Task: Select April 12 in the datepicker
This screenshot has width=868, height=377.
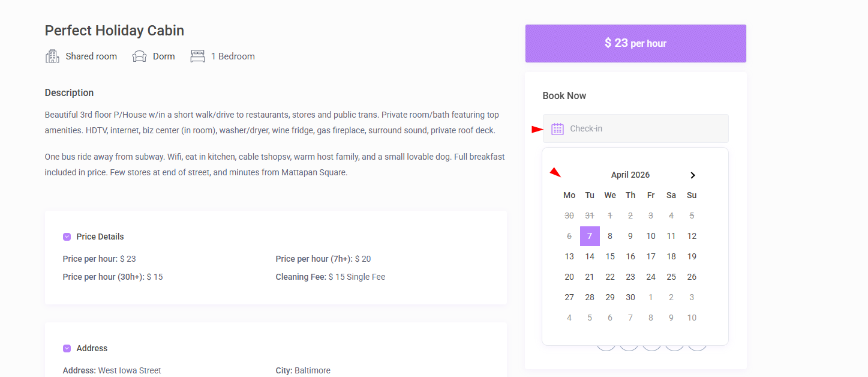Action: (692, 236)
